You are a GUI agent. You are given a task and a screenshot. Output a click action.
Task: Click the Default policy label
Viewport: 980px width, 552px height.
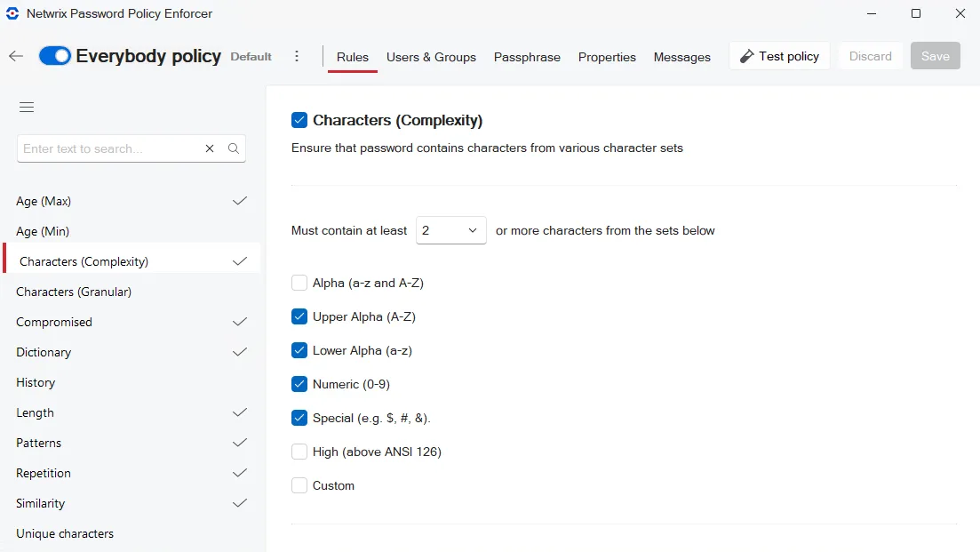point(251,57)
